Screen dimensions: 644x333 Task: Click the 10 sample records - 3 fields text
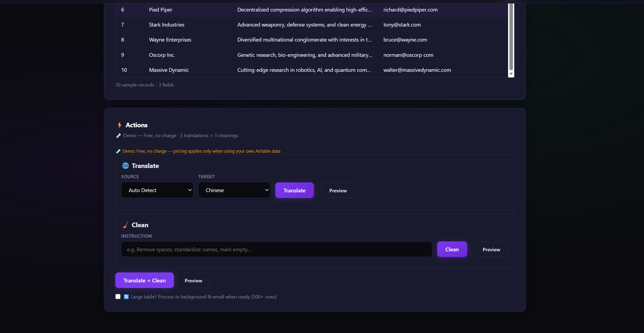coord(144,85)
